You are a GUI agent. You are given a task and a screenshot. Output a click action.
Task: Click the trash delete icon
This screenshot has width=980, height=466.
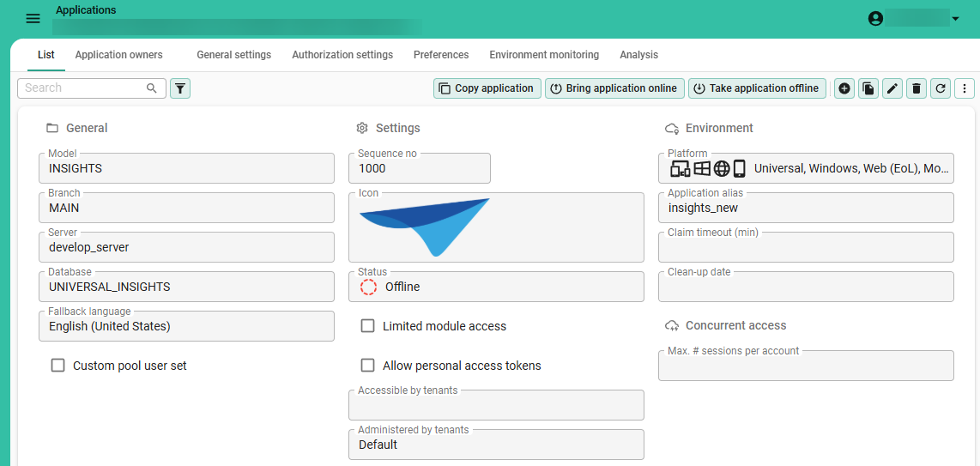click(916, 88)
